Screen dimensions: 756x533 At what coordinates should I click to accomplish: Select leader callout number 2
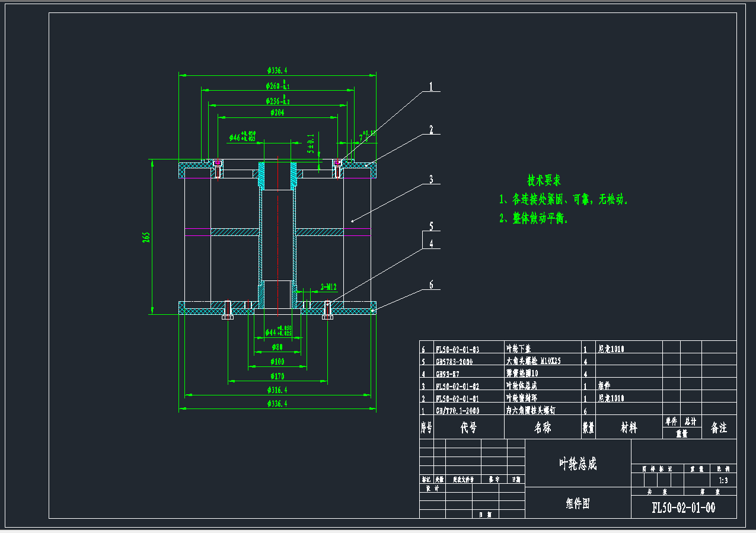[x=432, y=130]
